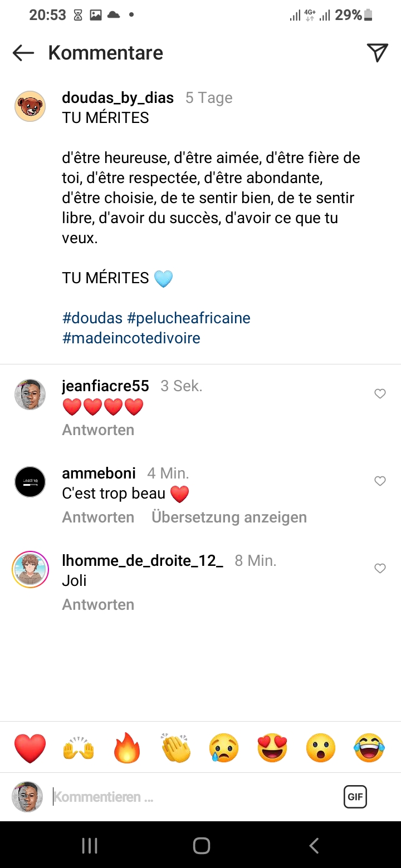Insert the crying sad face emoji

point(224,748)
